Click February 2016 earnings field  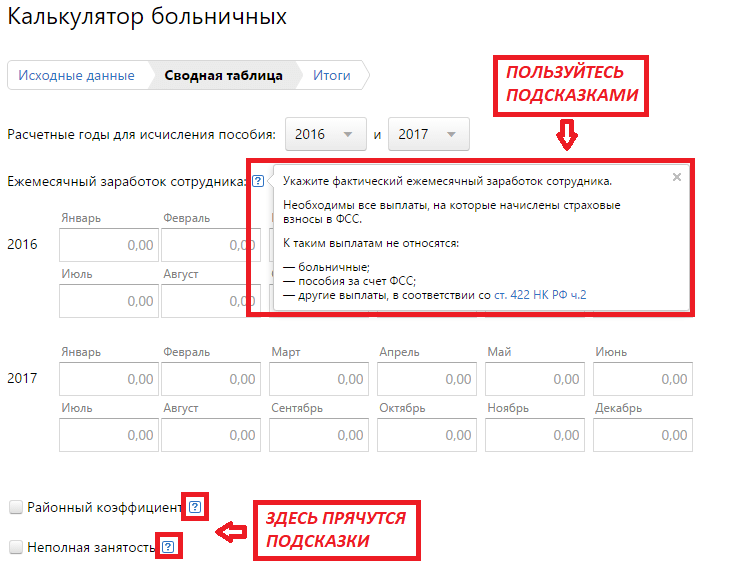click(211, 245)
